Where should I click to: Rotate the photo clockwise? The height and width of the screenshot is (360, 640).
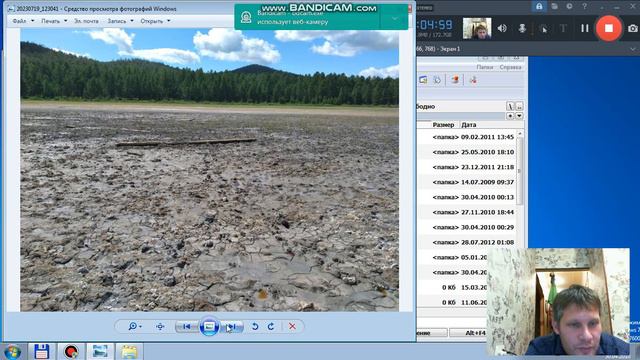[271, 327]
